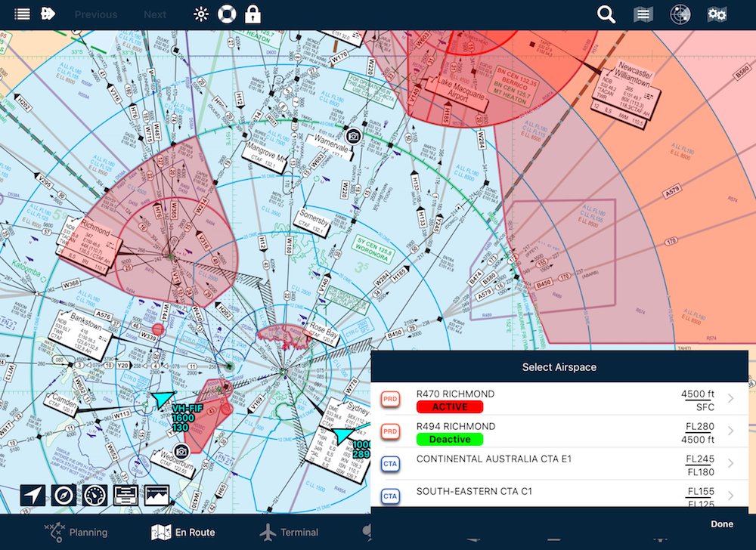
Task: Adjust brightness with the sun icon
Action: [x=201, y=14]
